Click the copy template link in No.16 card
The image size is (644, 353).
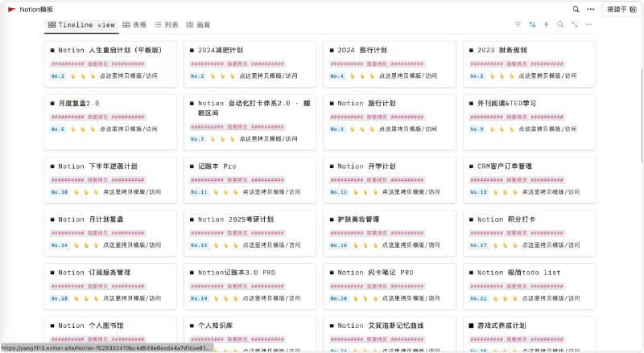coord(411,245)
